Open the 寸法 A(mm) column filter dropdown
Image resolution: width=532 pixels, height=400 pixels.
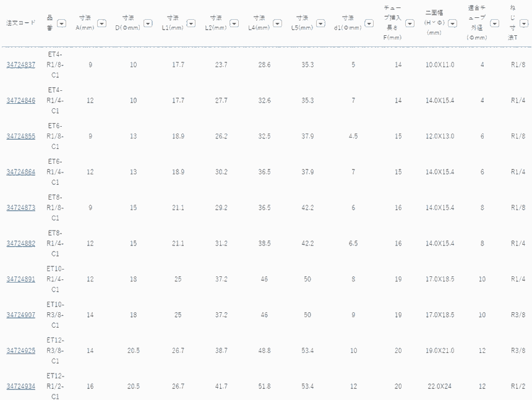(102, 23)
